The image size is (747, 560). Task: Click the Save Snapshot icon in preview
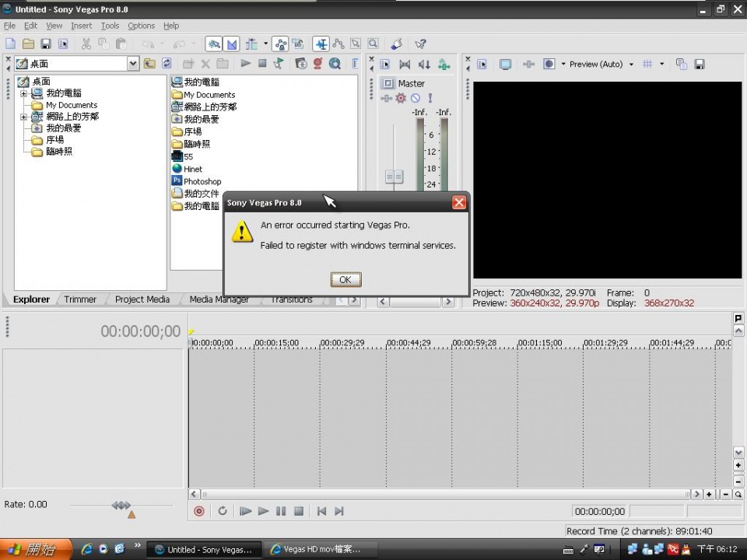700,65
